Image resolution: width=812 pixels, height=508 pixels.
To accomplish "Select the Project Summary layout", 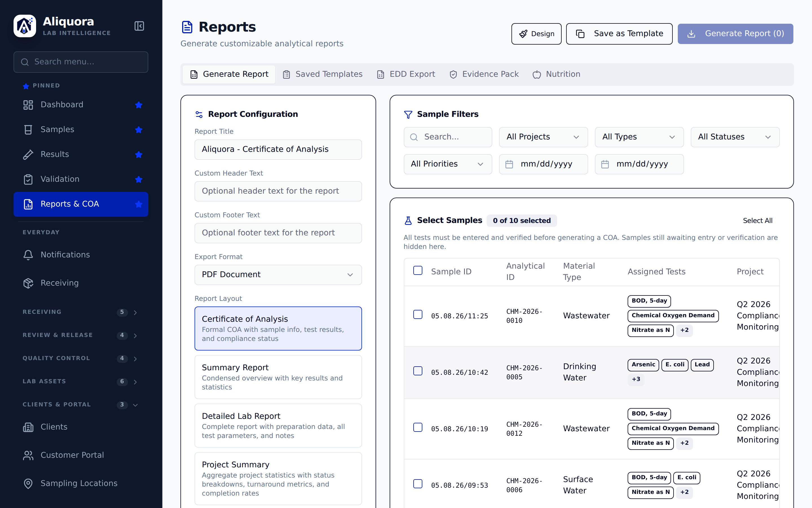I will [x=278, y=479].
